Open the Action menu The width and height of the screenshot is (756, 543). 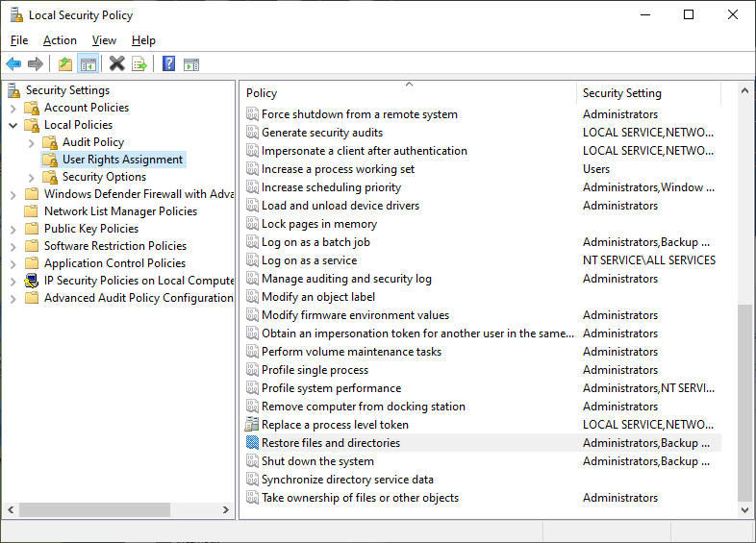tap(60, 40)
